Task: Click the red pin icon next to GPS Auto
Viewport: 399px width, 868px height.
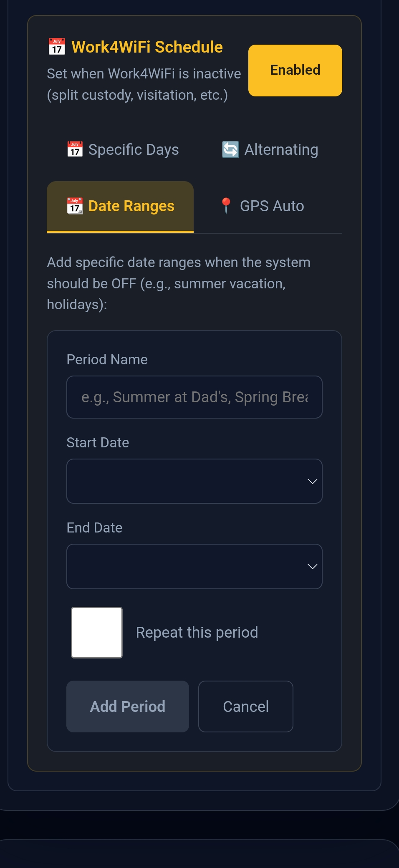Action: (226, 205)
